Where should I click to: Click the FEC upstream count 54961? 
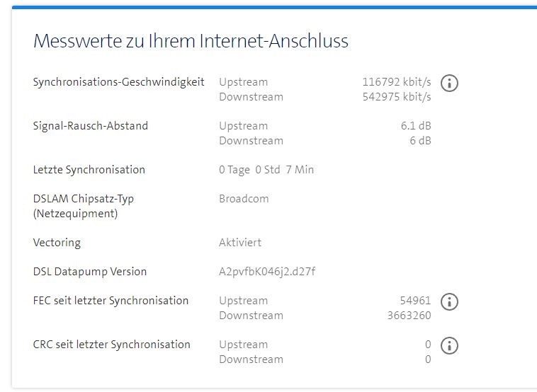415,301
